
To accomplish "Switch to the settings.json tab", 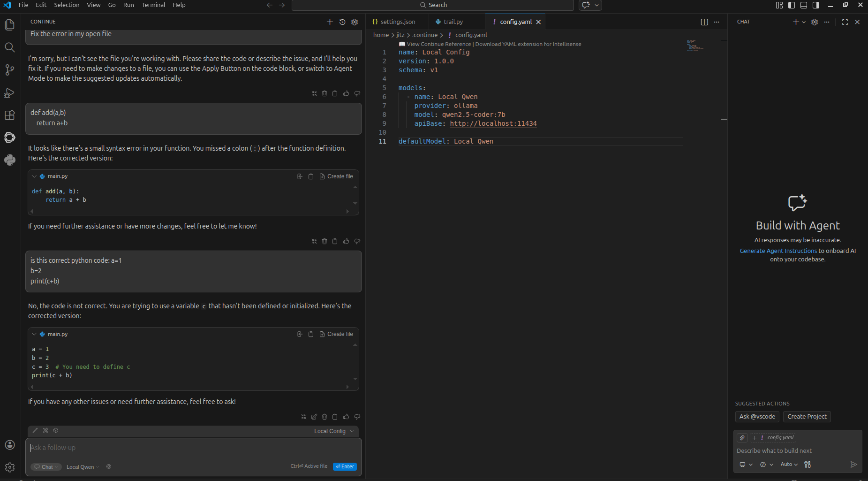I will (x=398, y=22).
